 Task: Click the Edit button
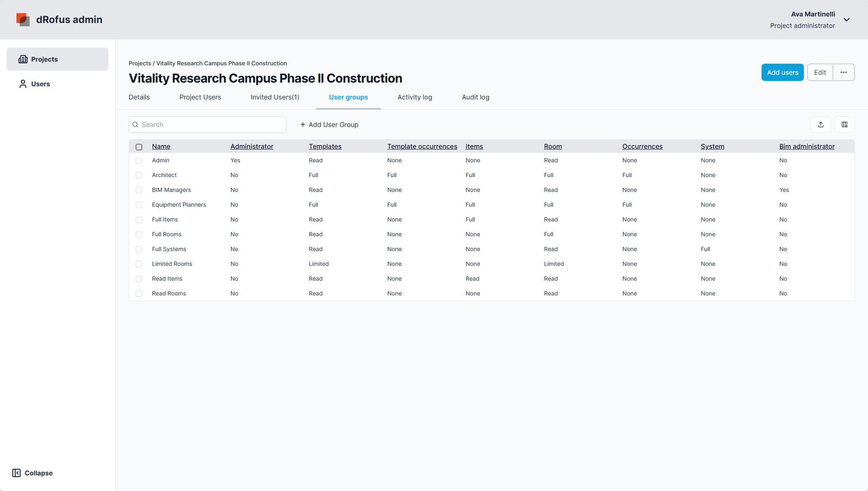[820, 72]
